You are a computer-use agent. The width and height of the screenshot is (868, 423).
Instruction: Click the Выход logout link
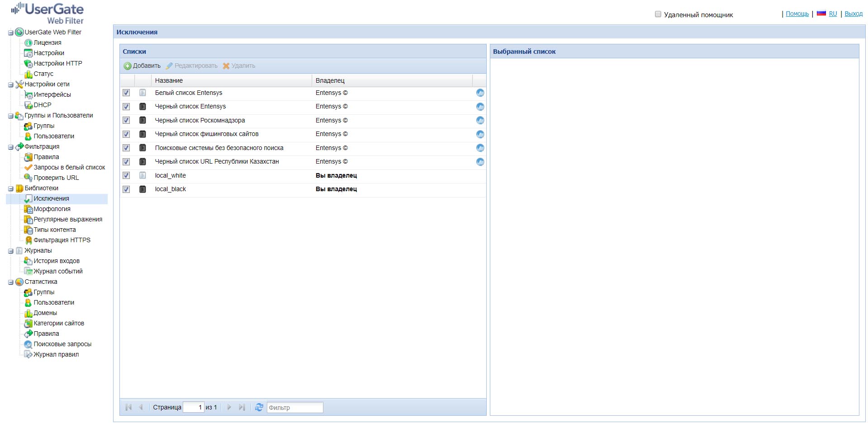(854, 14)
